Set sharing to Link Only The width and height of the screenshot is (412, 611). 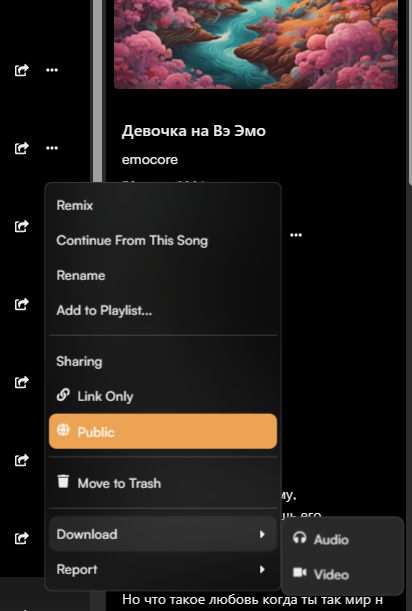(163, 396)
